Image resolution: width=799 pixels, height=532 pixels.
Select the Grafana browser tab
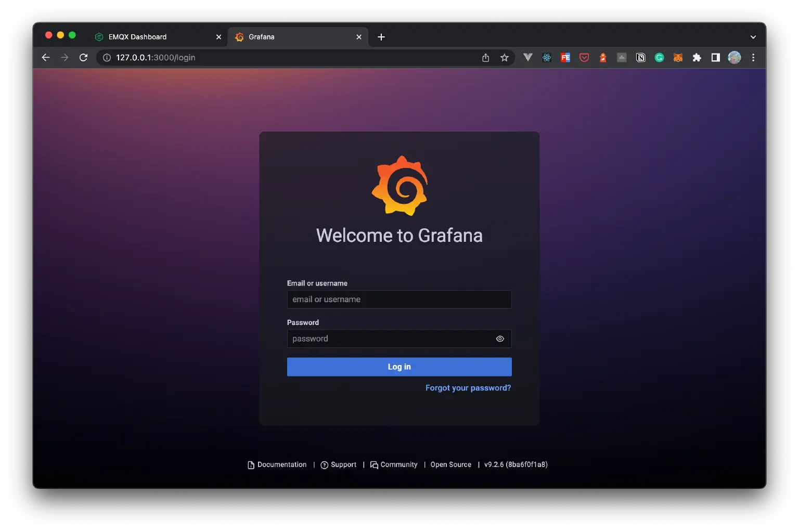point(281,37)
